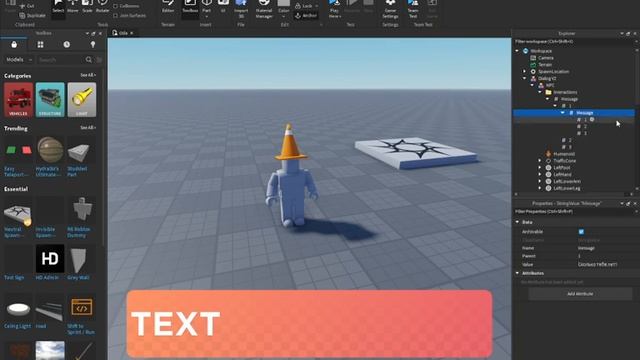This screenshot has width=640, height=360.
Task: Collapse the Data section in Properties
Action: coord(518,222)
